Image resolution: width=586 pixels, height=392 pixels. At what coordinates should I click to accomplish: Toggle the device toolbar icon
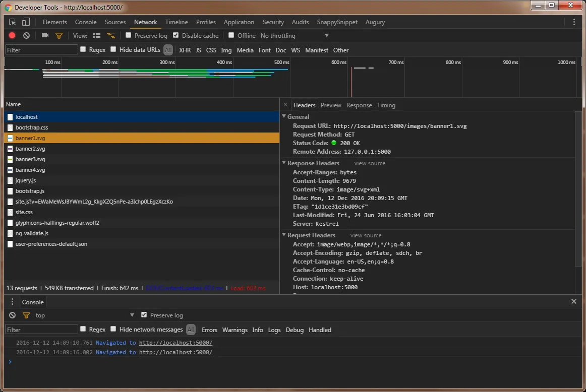click(26, 22)
